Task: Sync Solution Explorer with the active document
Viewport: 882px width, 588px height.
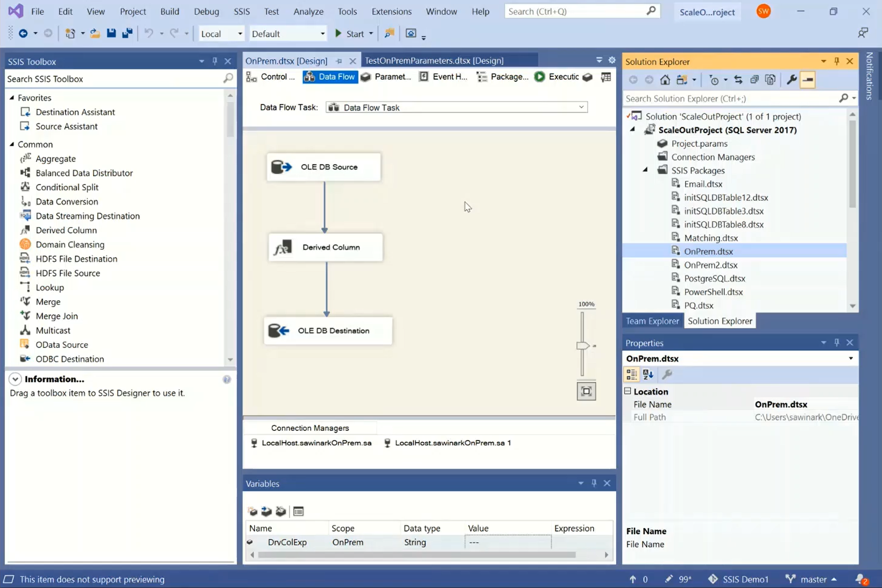Action: pyautogui.click(x=738, y=79)
